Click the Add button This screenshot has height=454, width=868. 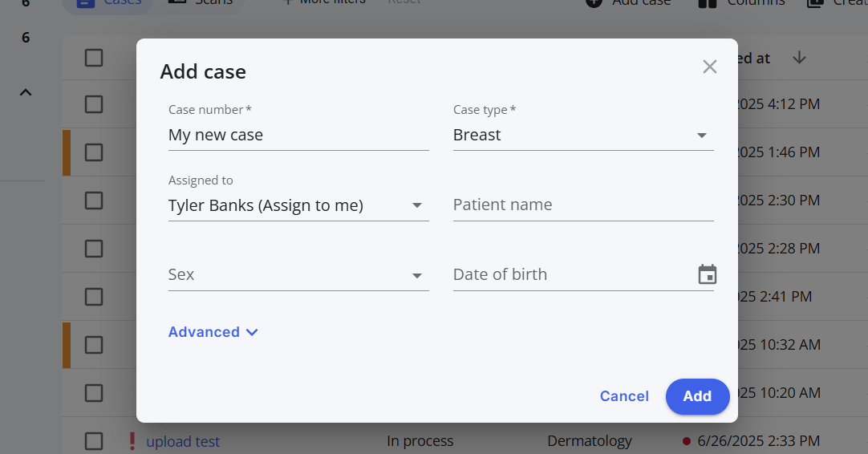[x=697, y=396]
